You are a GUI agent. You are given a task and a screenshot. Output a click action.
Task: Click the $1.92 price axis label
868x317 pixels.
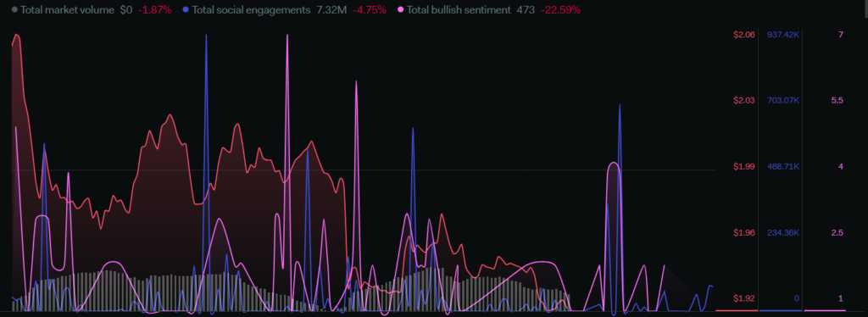(x=744, y=298)
